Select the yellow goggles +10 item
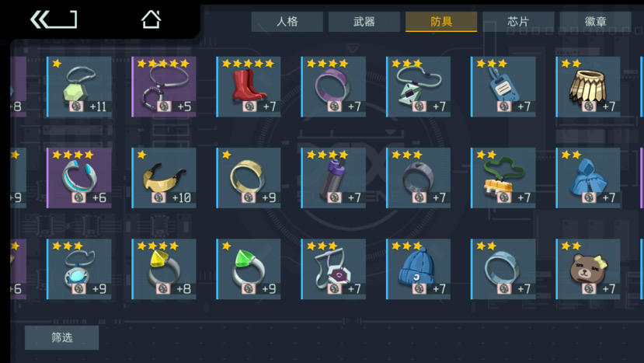Viewport: 644px width, 363px height. 164,178
